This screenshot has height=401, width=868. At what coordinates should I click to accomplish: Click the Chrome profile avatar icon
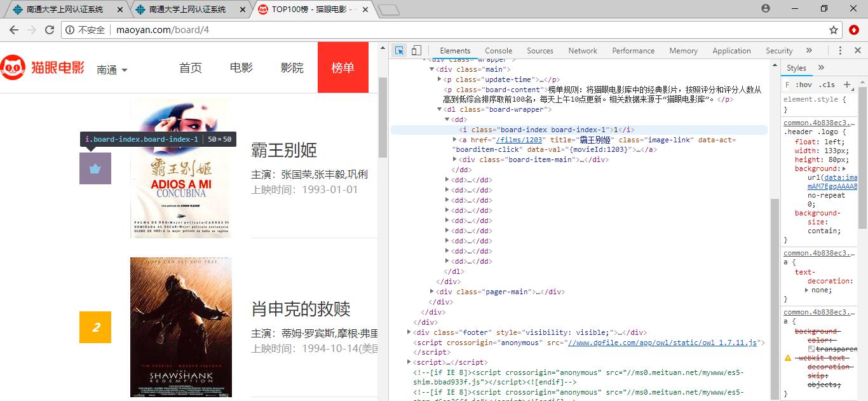pyautogui.click(x=765, y=8)
